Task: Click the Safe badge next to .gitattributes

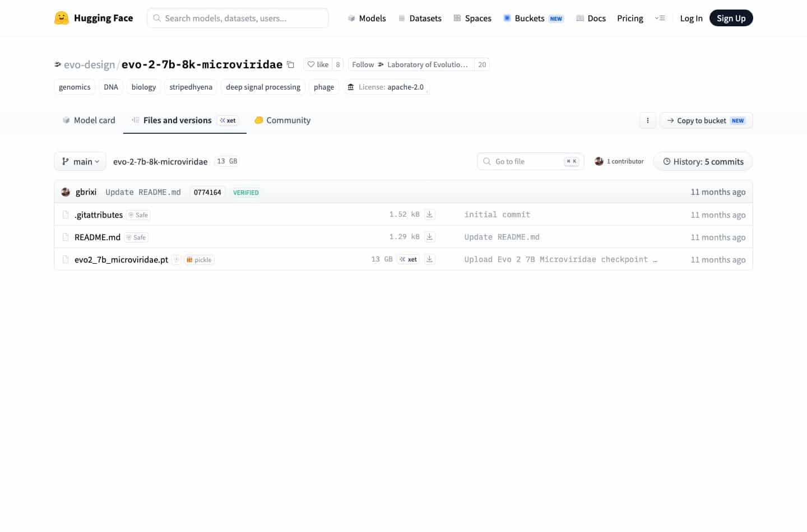Action: [138, 215]
